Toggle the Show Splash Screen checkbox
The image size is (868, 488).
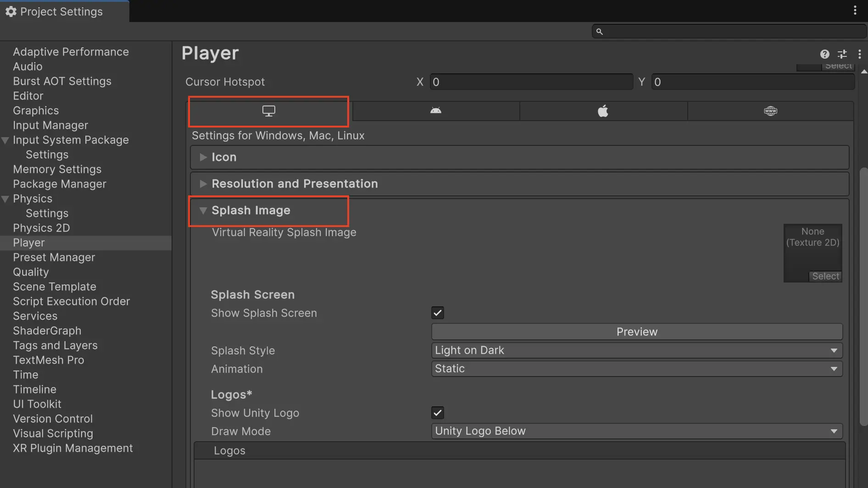pos(438,313)
